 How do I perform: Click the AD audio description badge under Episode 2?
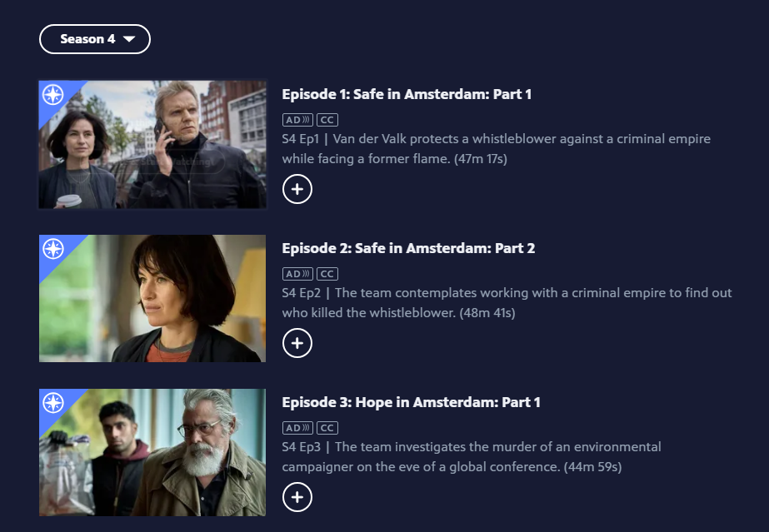297,274
